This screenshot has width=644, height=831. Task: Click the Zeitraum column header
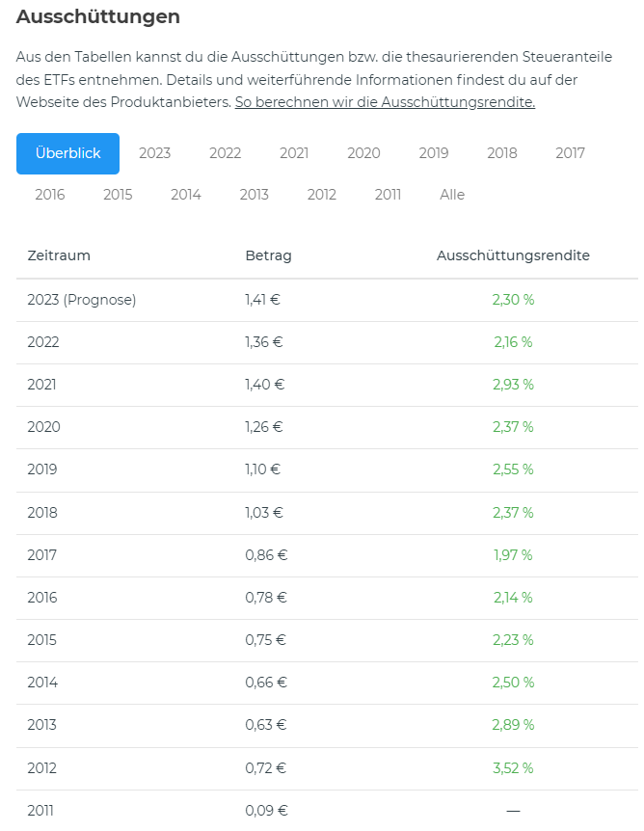click(59, 255)
